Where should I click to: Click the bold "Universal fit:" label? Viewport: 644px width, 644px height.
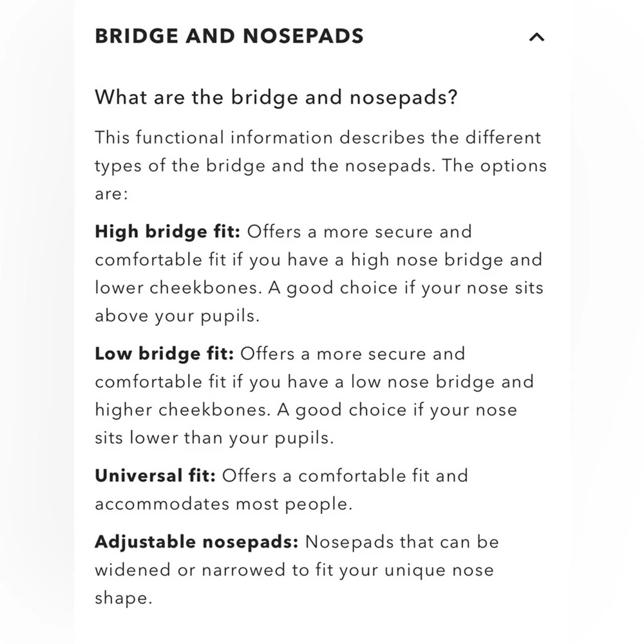coord(155,476)
